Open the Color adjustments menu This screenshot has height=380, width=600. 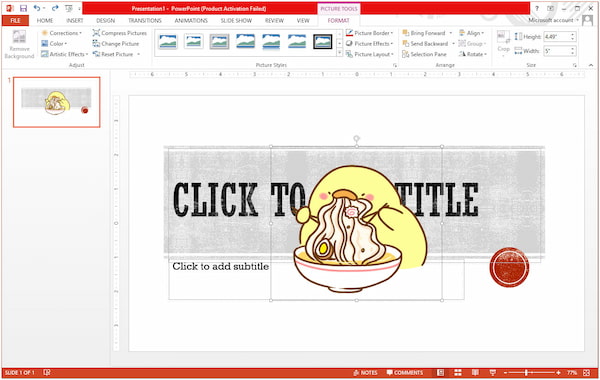coord(54,44)
